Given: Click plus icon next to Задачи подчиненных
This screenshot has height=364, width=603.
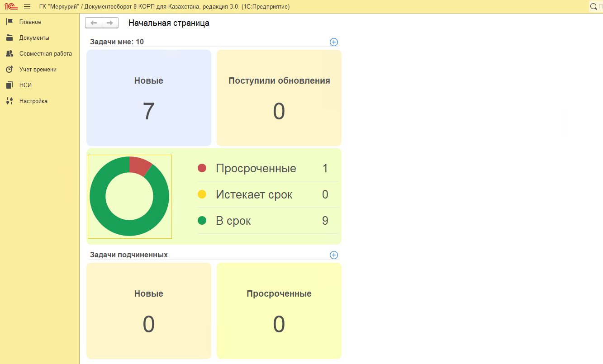Looking at the screenshot, I should click(334, 255).
